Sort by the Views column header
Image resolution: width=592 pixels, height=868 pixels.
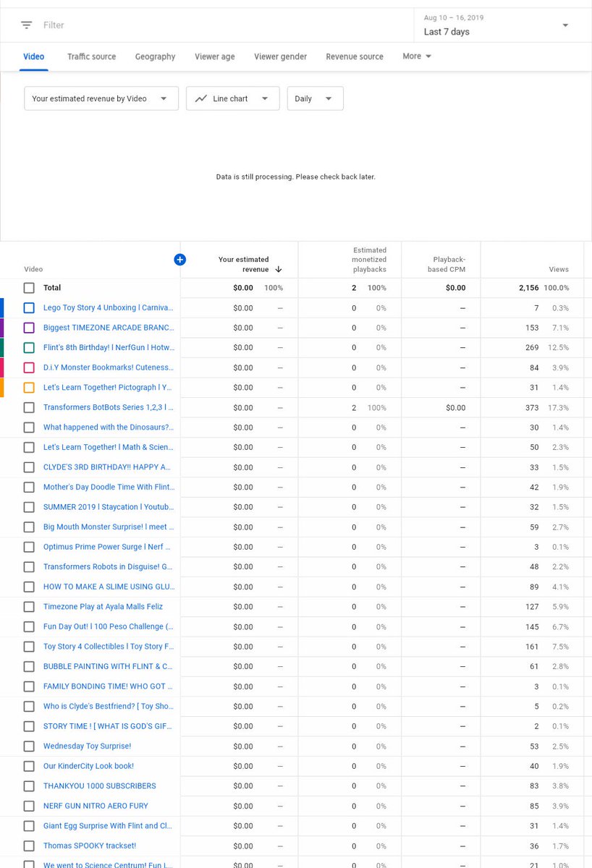pos(559,269)
